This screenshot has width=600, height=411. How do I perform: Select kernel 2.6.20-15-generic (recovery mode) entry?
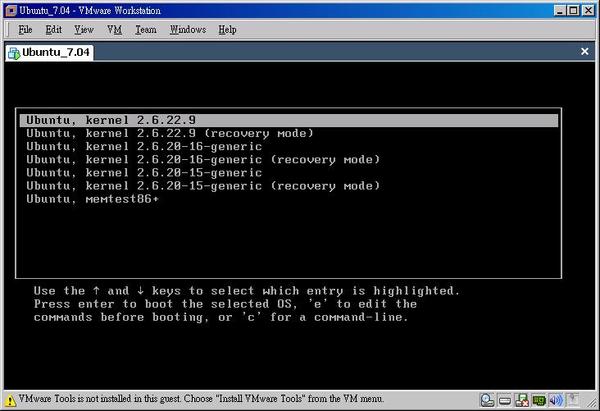(289, 186)
